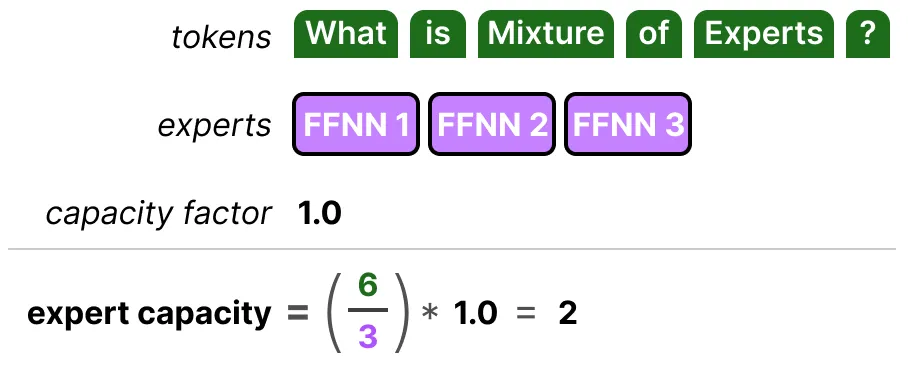Click the 'Experts' token chip

pos(764,34)
